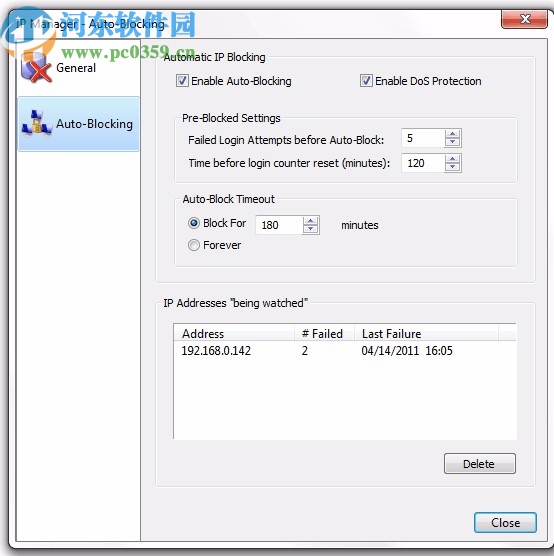Switch to the General tab label
554x556 pixels.
(76, 68)
